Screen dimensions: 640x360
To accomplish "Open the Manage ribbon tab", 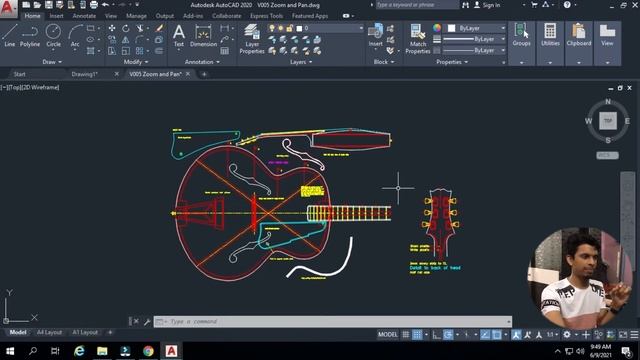I will click(x=136, y=16).
